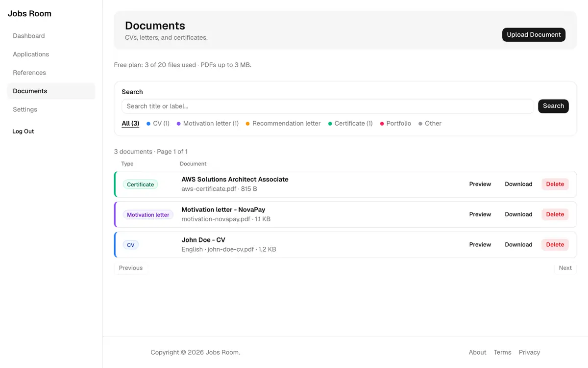This screenshot has height=368, width=588.
Task: Click the Log Out button
Action: pos(23,131)
